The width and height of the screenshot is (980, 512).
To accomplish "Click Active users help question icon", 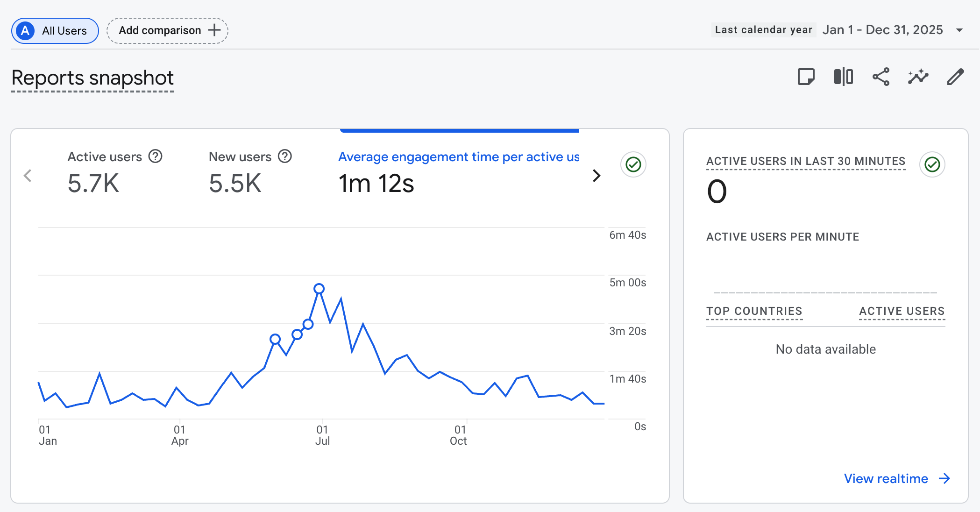I will pos(155,156).
